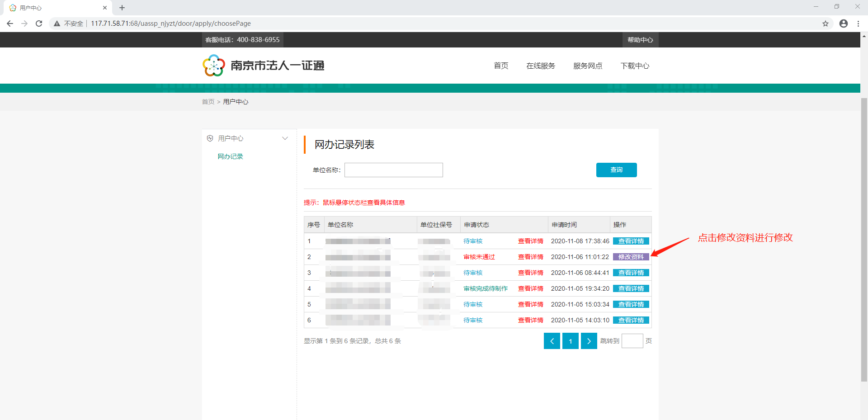868x420 pixels.
Task: Open the browser profile account icon
Action: coord(844,24)
